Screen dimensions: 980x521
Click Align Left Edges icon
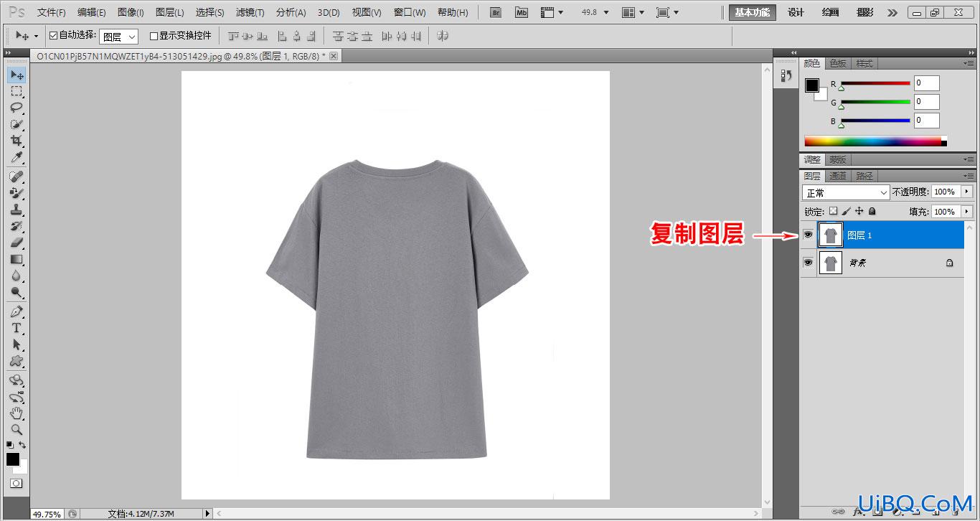282,36
